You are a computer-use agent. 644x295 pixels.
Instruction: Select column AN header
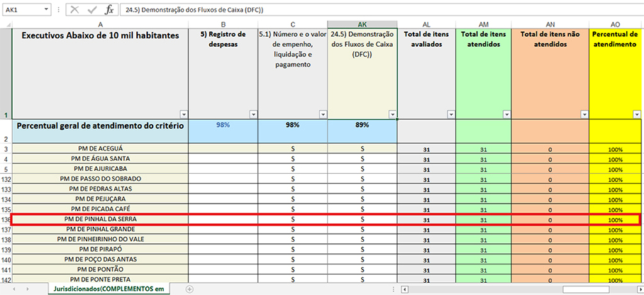pyautogui.click(x=550, y=25)
